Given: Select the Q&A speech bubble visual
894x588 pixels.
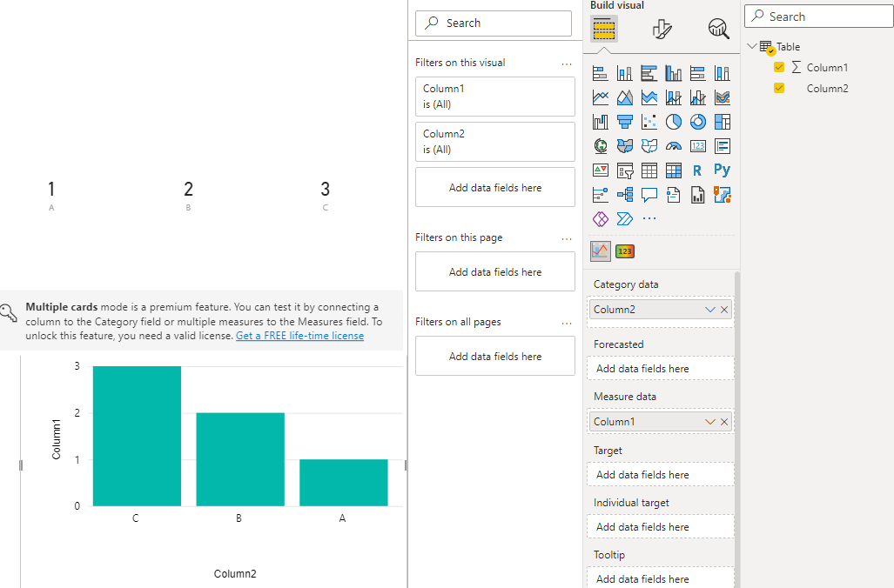Looking at the screenshot, I should click(649, 195).
